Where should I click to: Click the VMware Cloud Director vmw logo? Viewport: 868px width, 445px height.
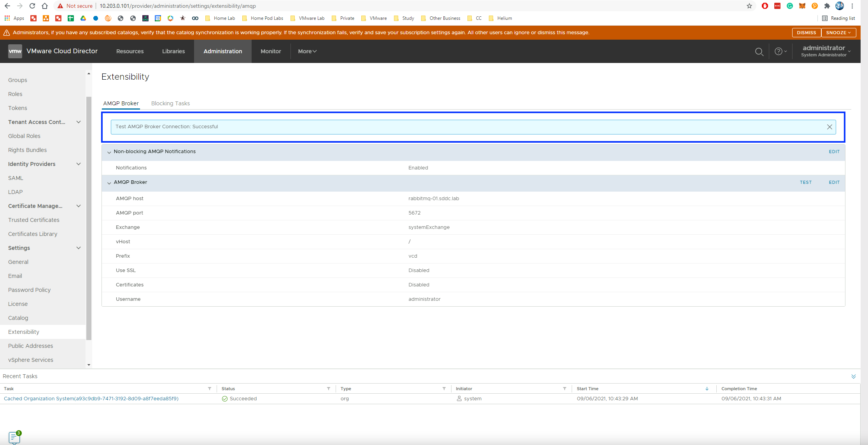pyautogui.click(x=15, y=51)
